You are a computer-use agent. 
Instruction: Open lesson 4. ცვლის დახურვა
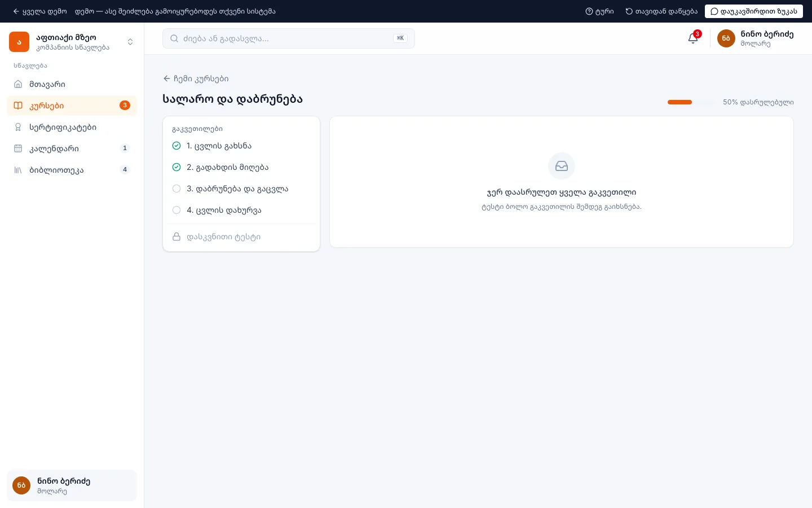[x=241, y=210]
